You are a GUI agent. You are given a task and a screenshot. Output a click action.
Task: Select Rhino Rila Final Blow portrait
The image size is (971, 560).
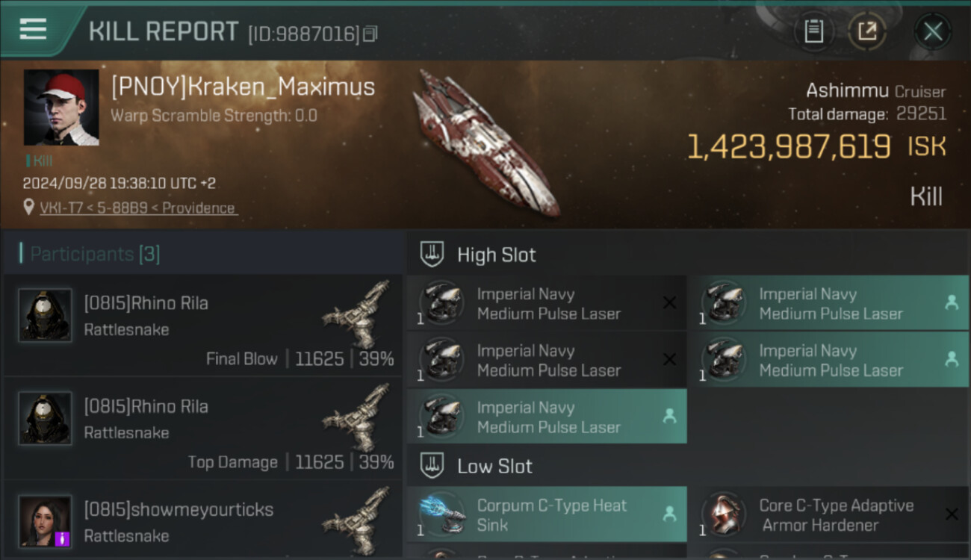pos(45,316)
